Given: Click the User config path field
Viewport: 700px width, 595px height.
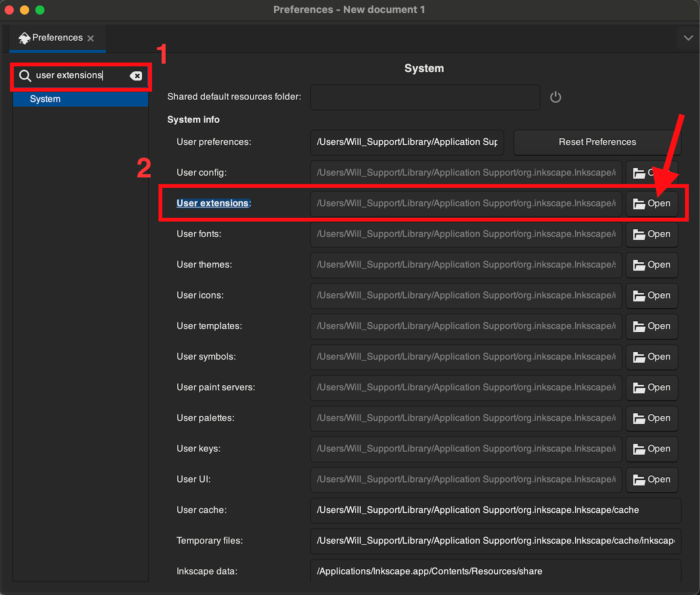Looking at the screenshot, I should (x=466, y=173).
